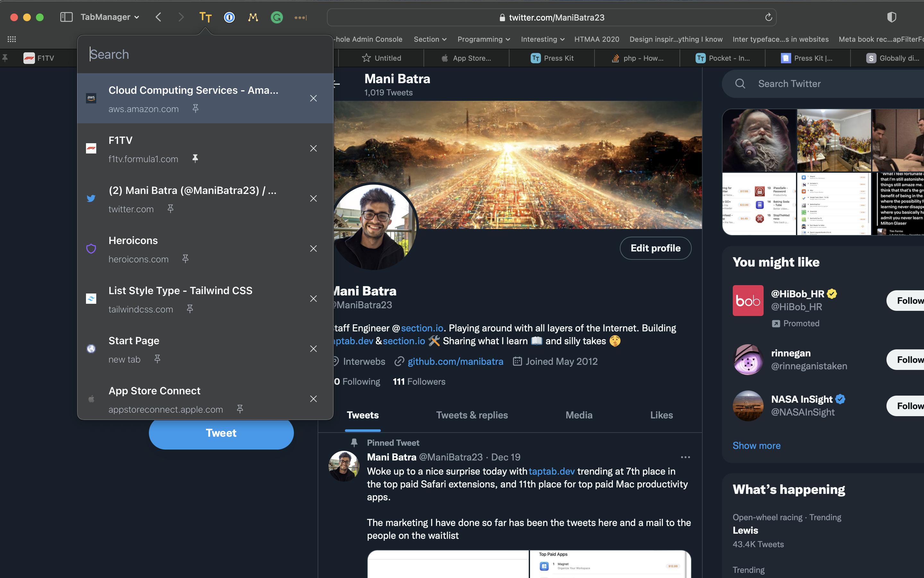
Task: Close the F1TV entry in tab list
Action: pos(313,148)
